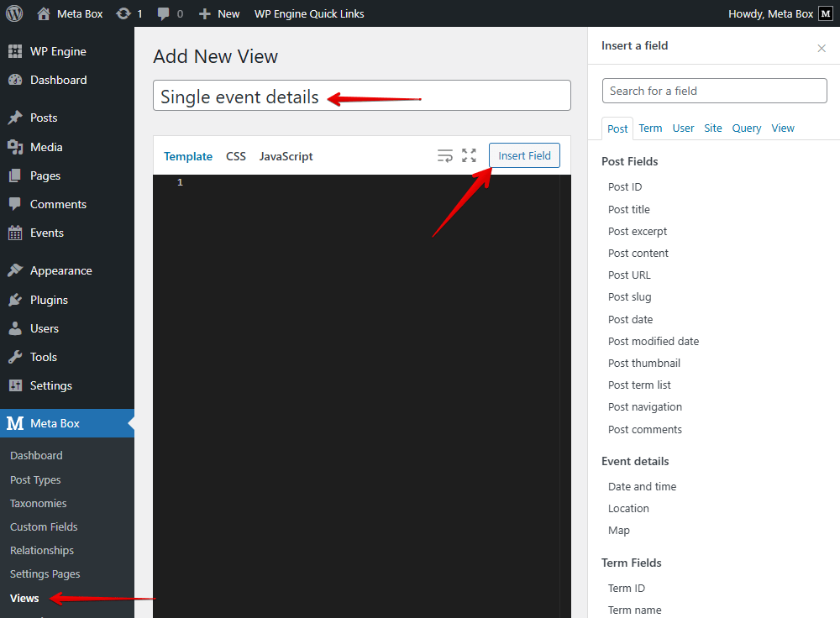
Task: Insert the Location field
Action: point(628,509)
